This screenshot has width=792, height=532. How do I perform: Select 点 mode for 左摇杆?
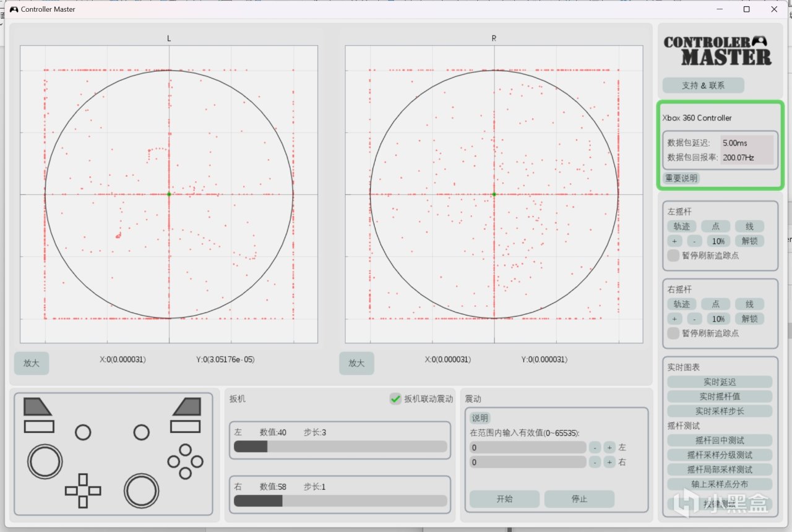(x=716, y=226)
